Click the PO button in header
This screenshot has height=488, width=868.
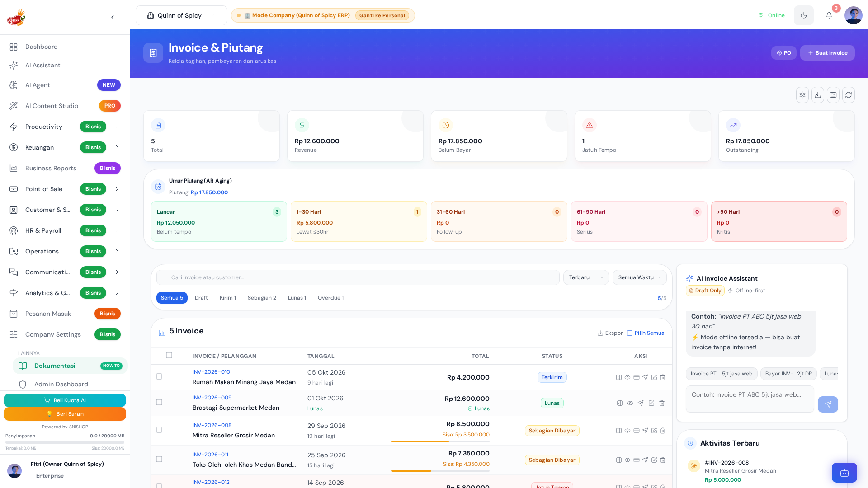pos(784,53)
